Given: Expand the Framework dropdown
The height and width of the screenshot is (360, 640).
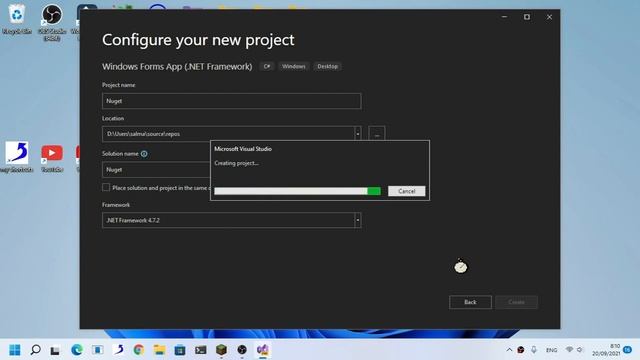Looking at the screenshot, I should [x=358, y=220].
